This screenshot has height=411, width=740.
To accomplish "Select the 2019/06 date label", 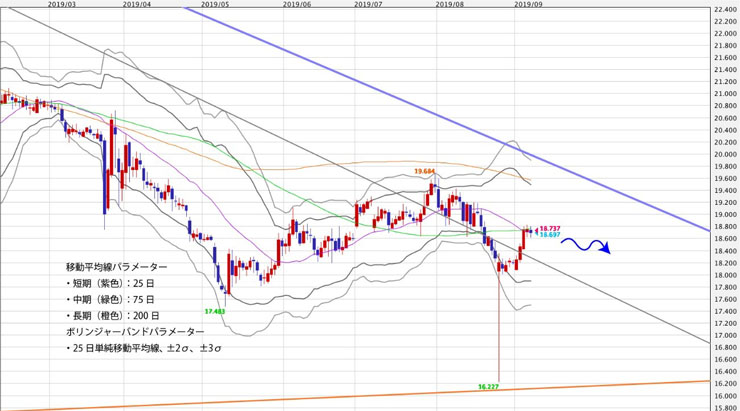I will tap(297, 4).
